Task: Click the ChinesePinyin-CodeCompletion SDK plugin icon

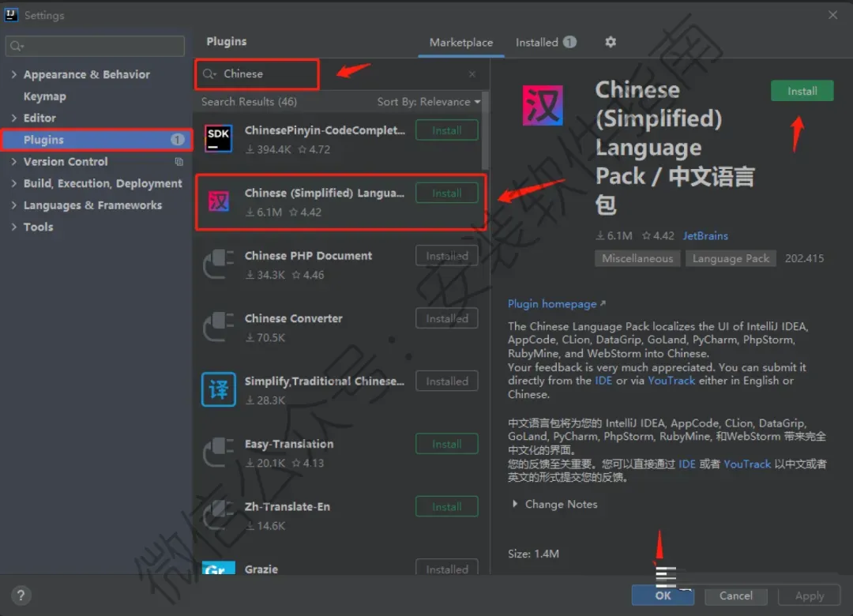Action: coord(219,138)
